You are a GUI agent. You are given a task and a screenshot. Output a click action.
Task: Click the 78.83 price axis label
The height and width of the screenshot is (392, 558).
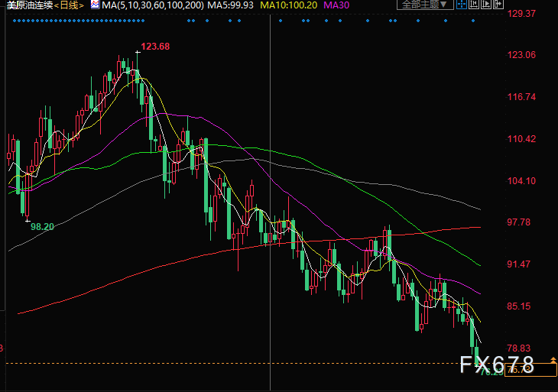point(518,348)
